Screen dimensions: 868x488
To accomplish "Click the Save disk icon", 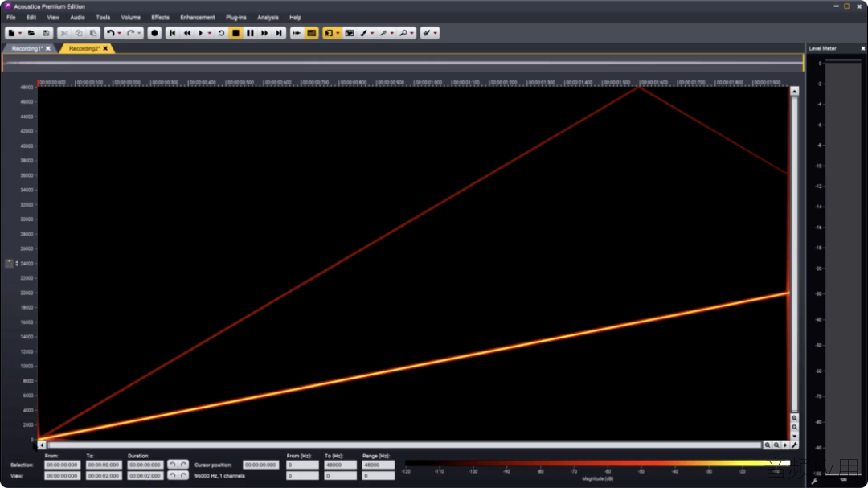I will pos(46,33).
